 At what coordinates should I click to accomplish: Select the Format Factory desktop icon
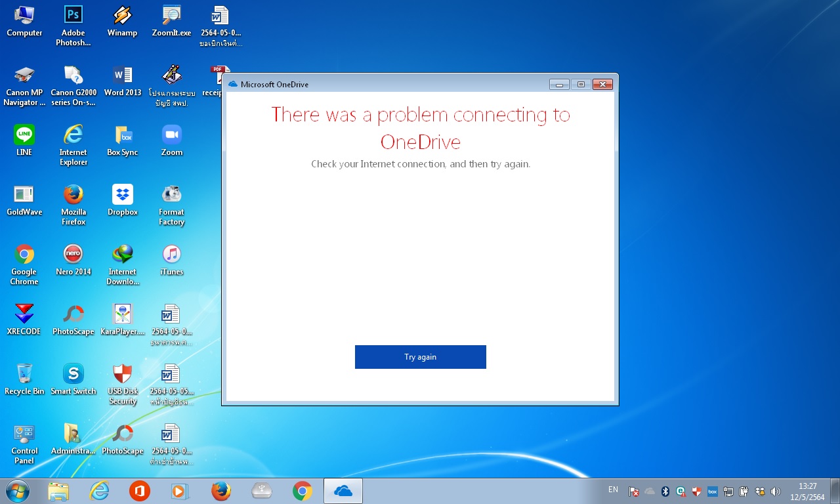point(171,205)
